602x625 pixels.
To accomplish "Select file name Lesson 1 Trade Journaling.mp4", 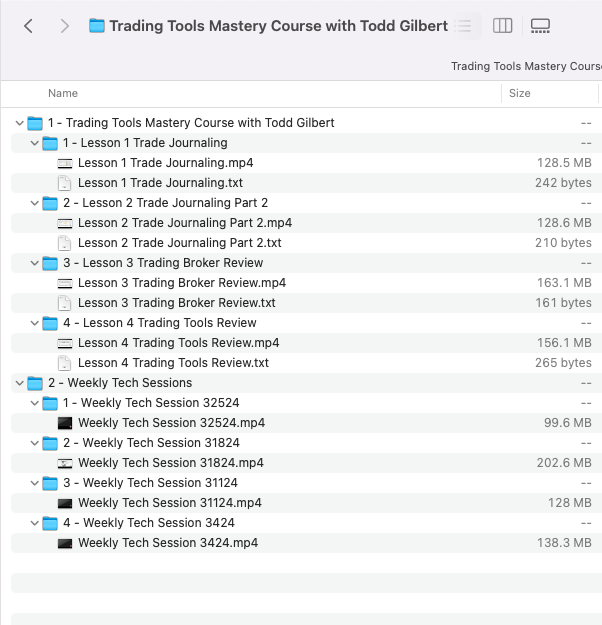I will coord(165,163).
